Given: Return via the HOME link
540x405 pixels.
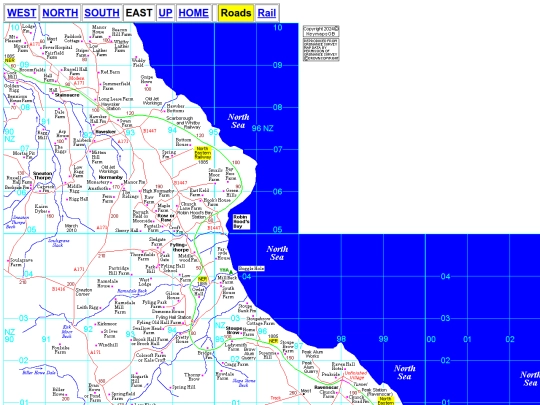Looking at the screenshot, I should tap(194, 13).
